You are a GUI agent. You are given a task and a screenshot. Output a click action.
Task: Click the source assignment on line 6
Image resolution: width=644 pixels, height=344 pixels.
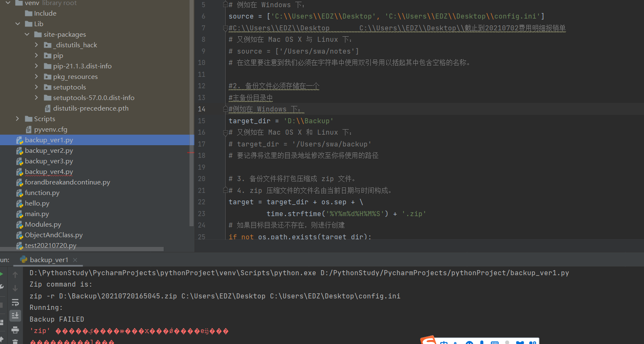[x=386, y=16]
